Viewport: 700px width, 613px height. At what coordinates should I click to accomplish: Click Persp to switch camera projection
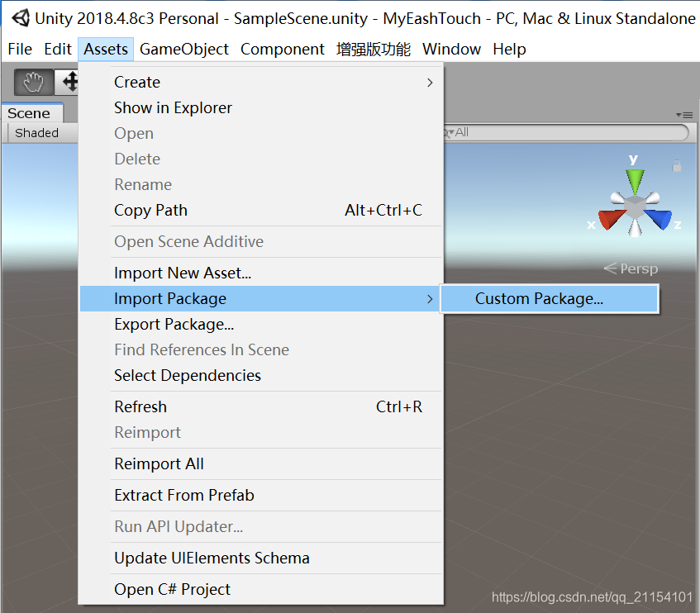click(x=639, y=268)
